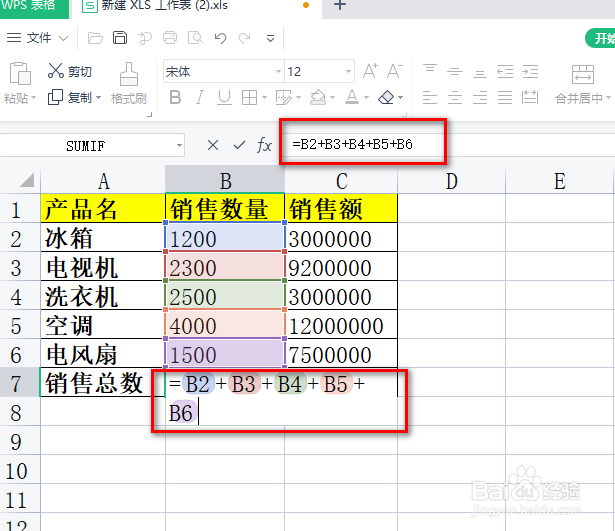Image resolution: width=615 pixels, height=531 pixels.
Task: Click cell containing 冰箱
Action: pos(103,238)
